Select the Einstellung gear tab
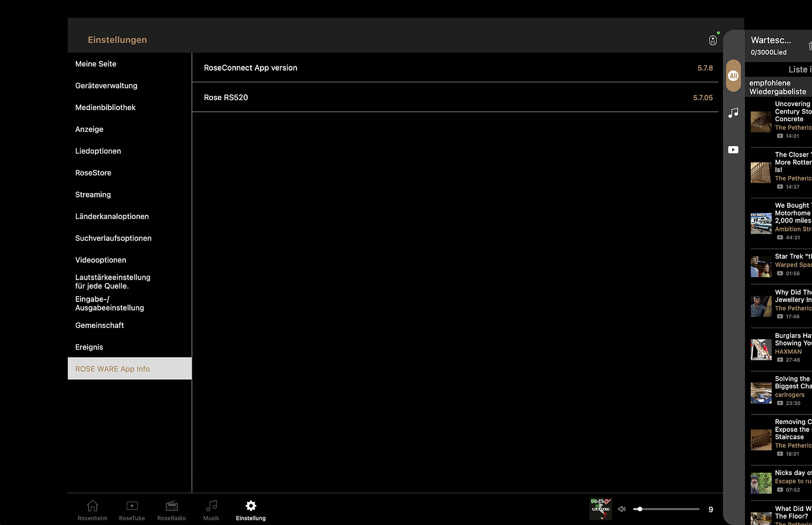Image resolution: width=812 pixels, height=525 pixels. coord(251,510)
